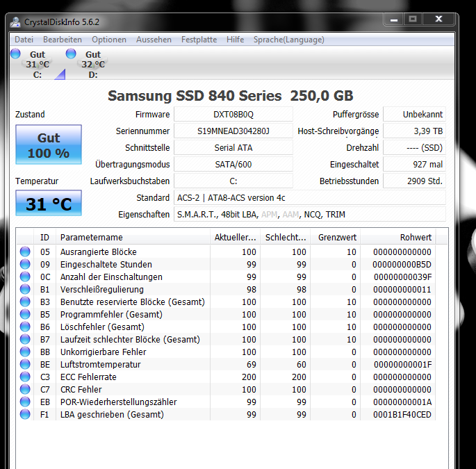This screenshot has height=469, width=476.
Task: Select Benutzte reservierte Blöcke (Gesamt) text
Action: pos(132,302)
